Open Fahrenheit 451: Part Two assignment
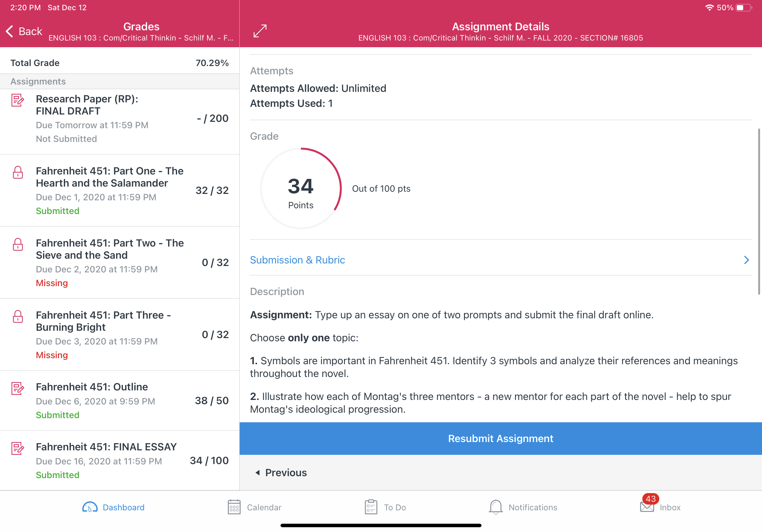 119,262
